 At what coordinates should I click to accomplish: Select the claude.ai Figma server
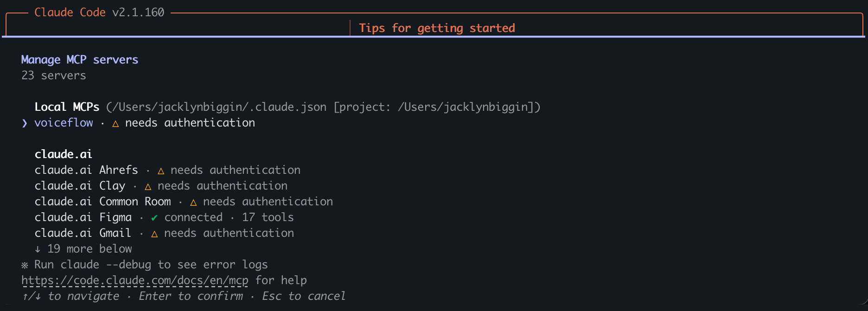(x=164, y=217)
